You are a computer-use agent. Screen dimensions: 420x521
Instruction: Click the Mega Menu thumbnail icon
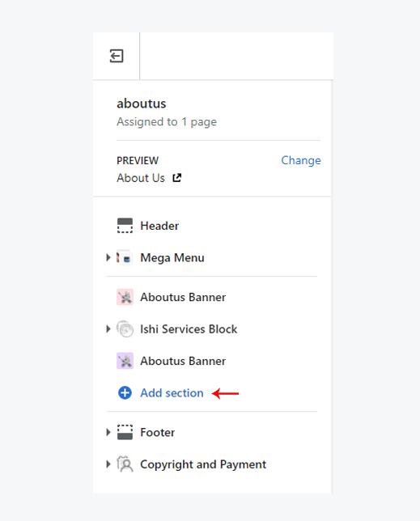pos(125,257)
